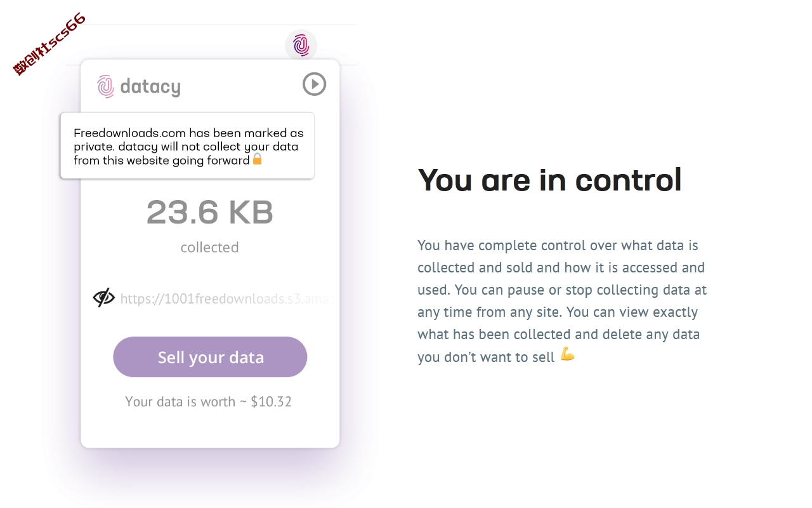
Task: Click the 1001freedownloads URL text
Action: pyautogui.click(x=228, y=298)
